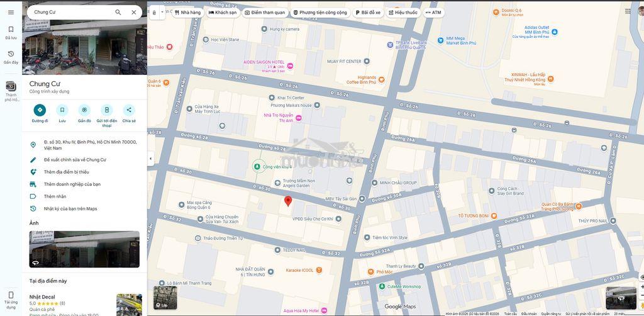Click the Công viên khu 4 park marker
The width and height of the screenshot is (644, 316).
257,166
